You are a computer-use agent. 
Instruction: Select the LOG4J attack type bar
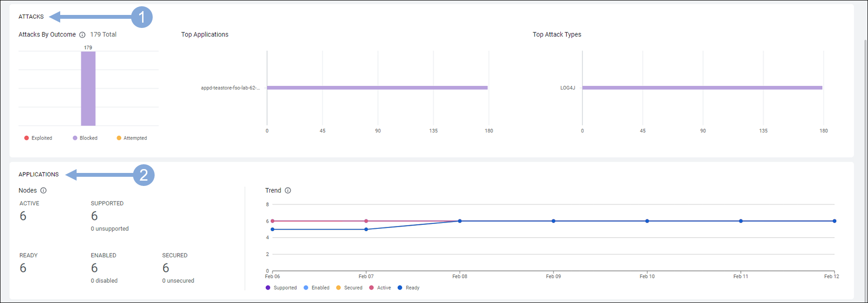702,88
